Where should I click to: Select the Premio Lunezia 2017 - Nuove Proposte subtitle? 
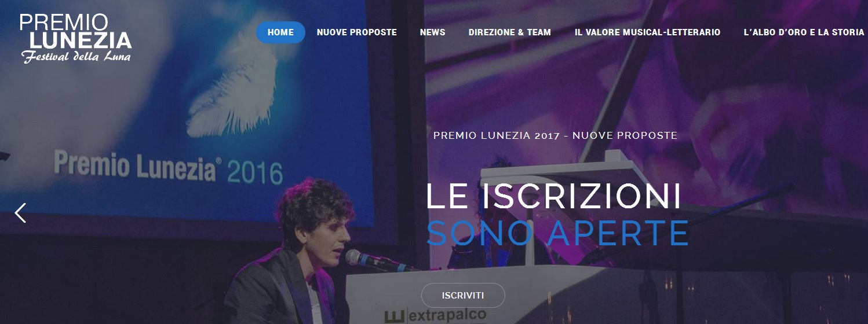click(556, 135)
